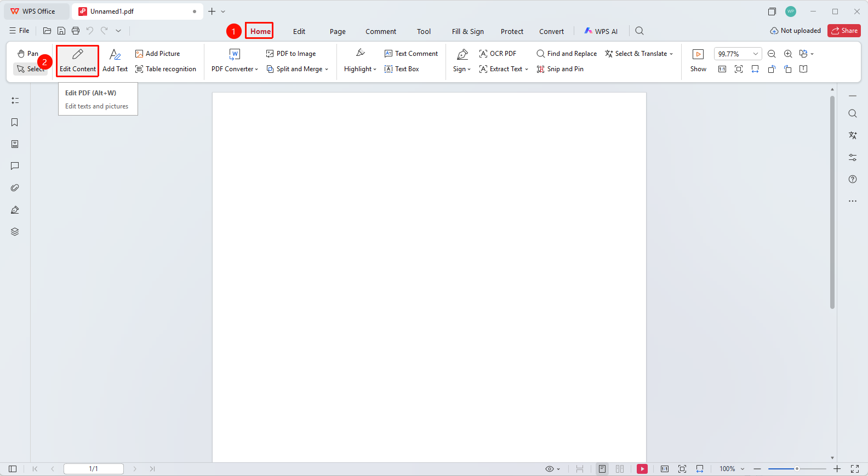
Task: Click the translate icon in right sidebar
Action: click(x=853, y=135)
